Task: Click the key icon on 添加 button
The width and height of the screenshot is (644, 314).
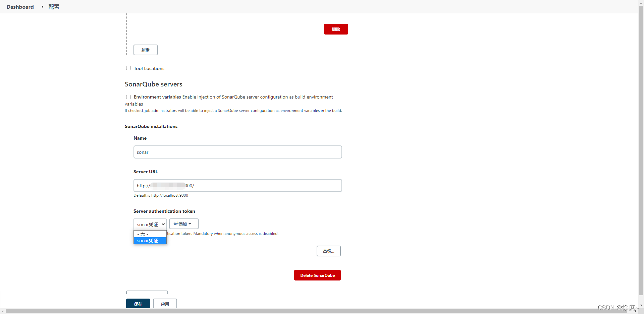Action: [x=176, y=224]
